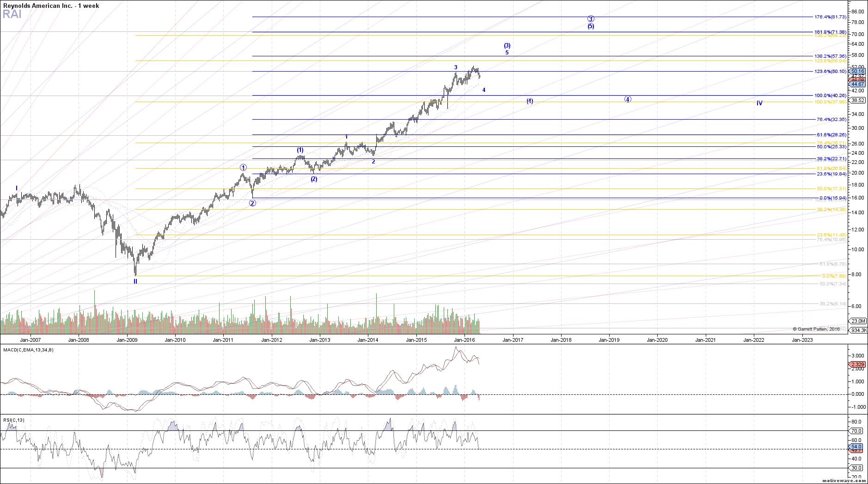Click the MACD(C,EMA,13,34,8) indicator label
This screenshot has width=868, height=484.
[28, 350]
